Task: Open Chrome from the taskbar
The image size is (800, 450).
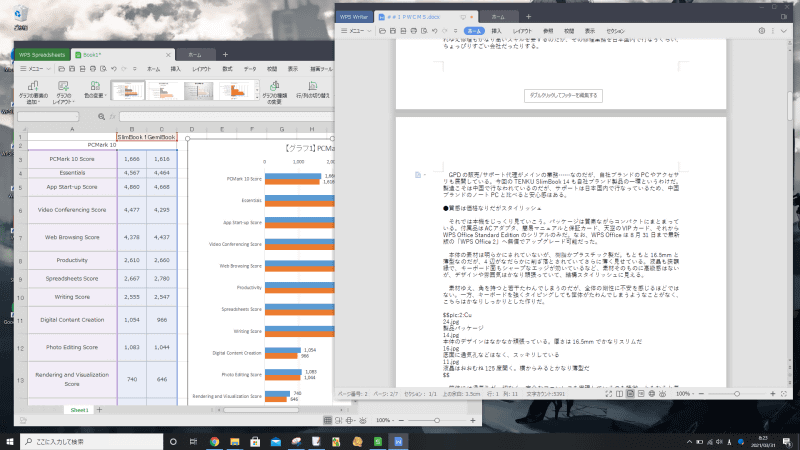Action: coord(214,442)
